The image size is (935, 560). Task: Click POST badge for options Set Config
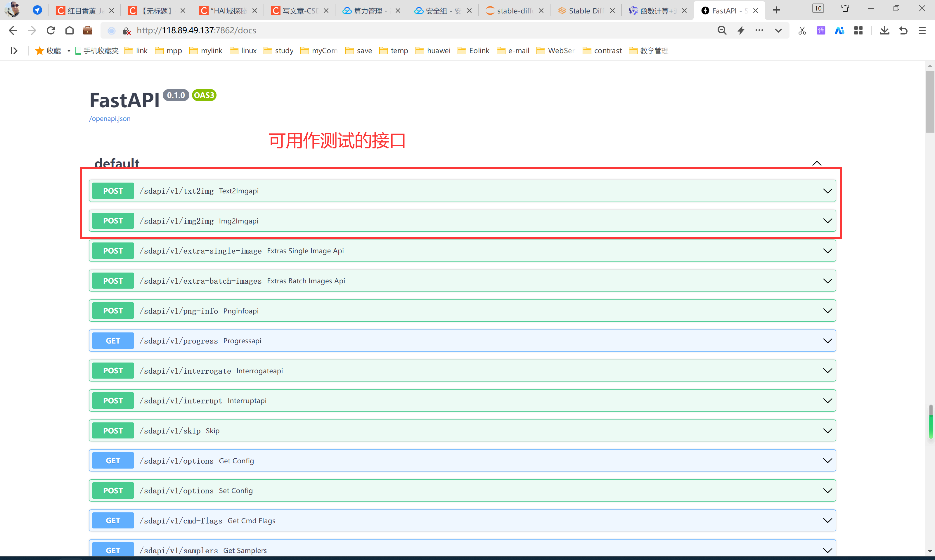(x=113, y=490)
